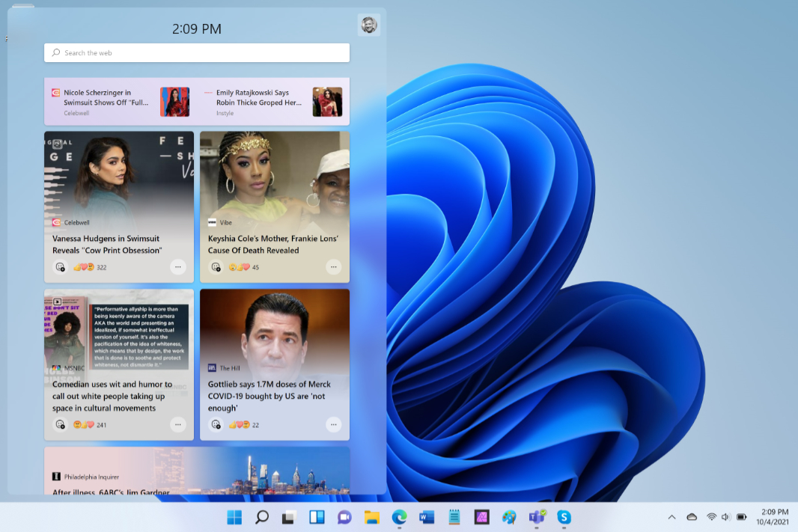798x532 pixels.
Task: Add a reaction to the Vanessa Hudgens story
Action: 61,267
